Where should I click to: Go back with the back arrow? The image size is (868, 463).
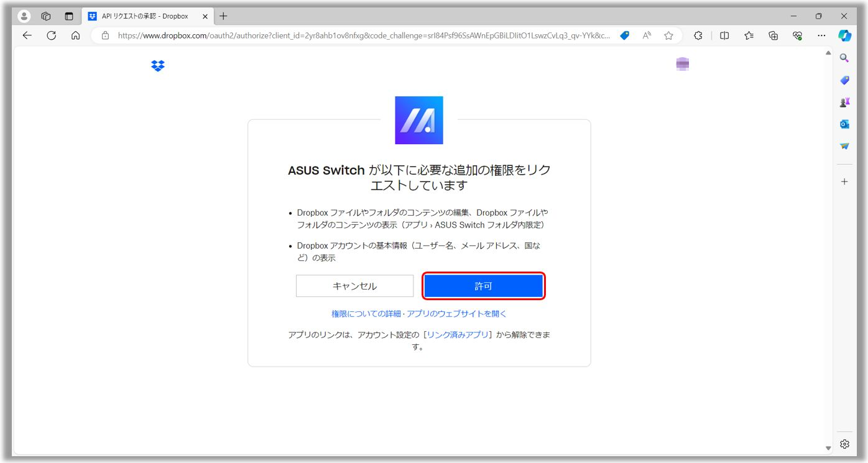(27, 35)
